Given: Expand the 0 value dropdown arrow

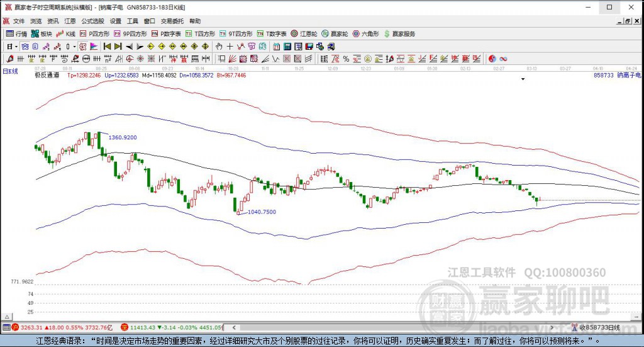Looking at the screenshot, I should [74, 47].
